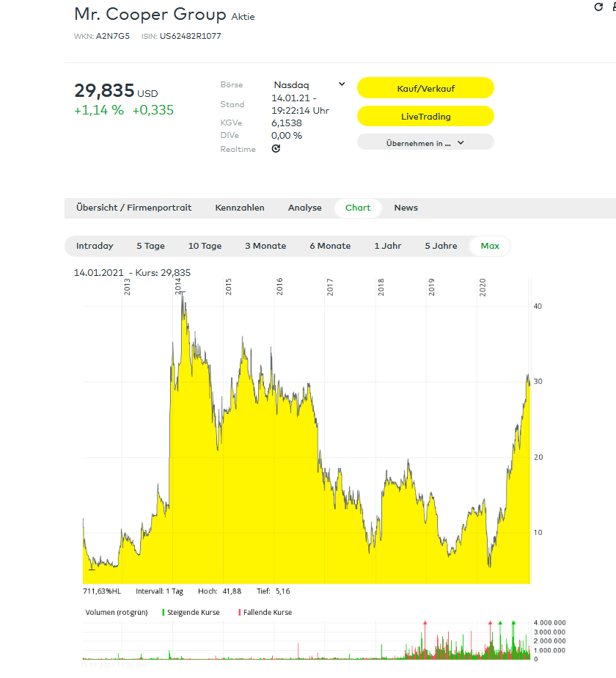Image resolution: width=616 pixels, height=678 pixels.
Task: Click the Realtime refresh icon
Action: pyautogui.click(x=276, y=149)
